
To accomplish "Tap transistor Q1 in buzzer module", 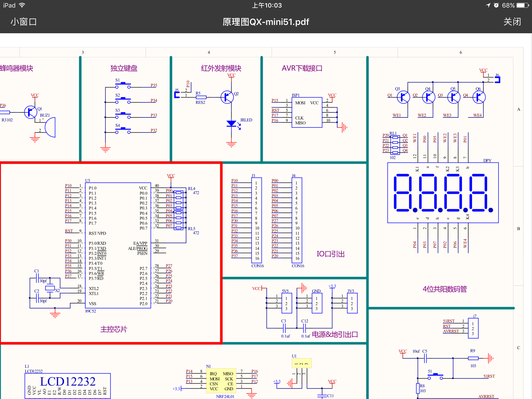I will (x=31, y=112).
